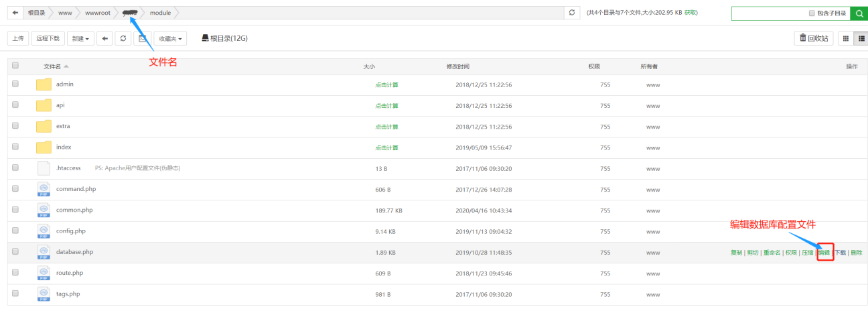Open the admin folder

point(64,84)
